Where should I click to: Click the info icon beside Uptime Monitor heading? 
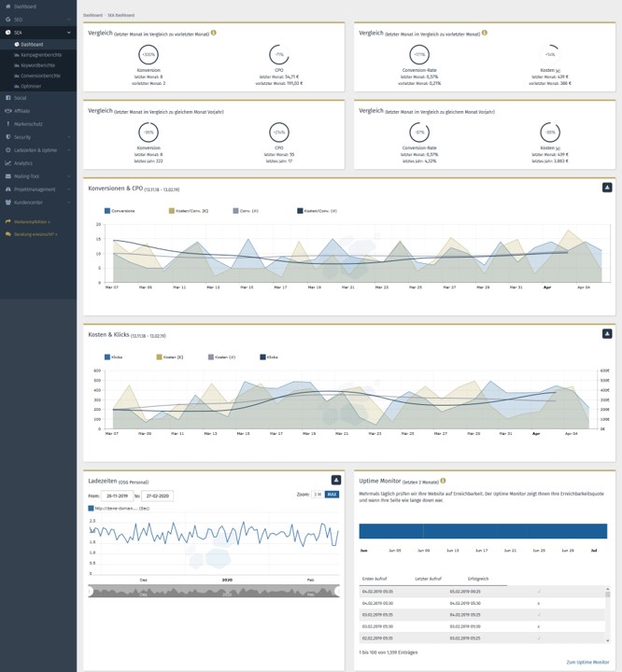[x=443, y=481]
